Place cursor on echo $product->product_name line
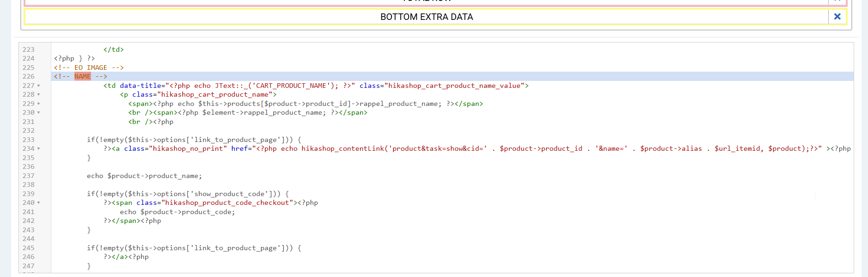The height and width of the screenshot is (277, 868). click(144, 176)
